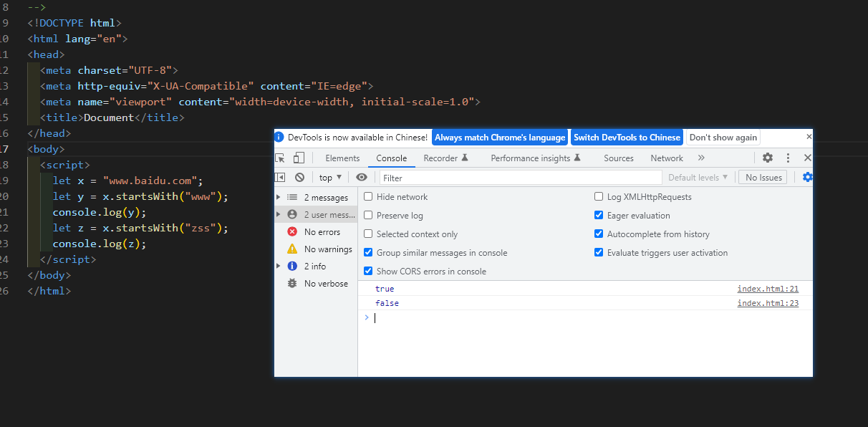Click the verbose bug icon

[292, 283]
